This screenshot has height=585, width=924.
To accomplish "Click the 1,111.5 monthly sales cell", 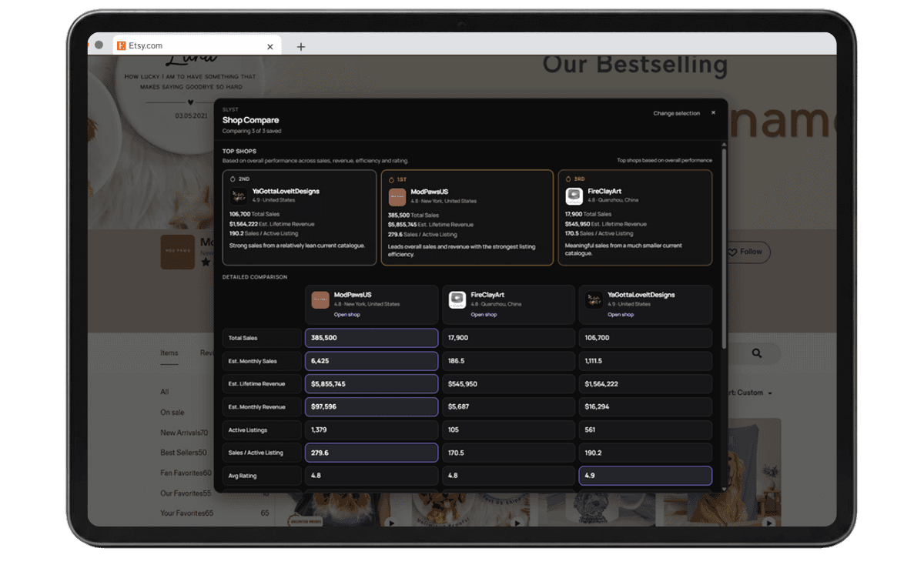I will pos(645,361).
